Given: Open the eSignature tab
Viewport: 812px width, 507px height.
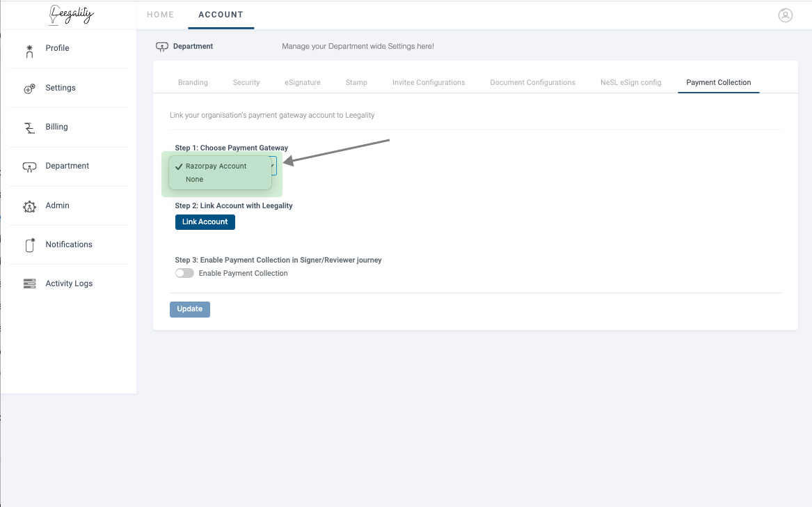Looking at the screenshot, I should 303,82.
